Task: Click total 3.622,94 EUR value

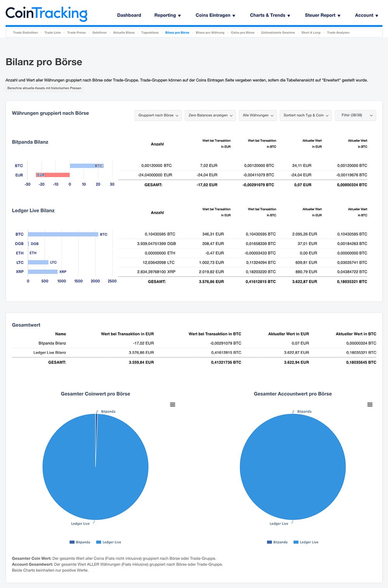Action: click(x=296, y=362)
